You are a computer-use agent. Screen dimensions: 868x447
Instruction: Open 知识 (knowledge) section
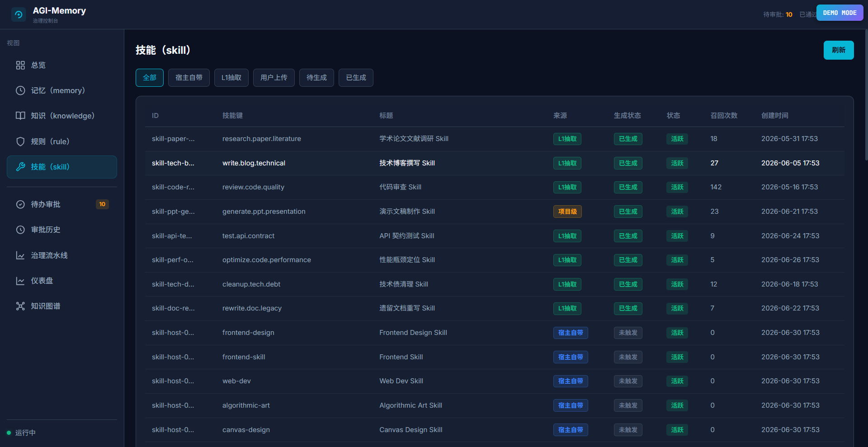62,116
